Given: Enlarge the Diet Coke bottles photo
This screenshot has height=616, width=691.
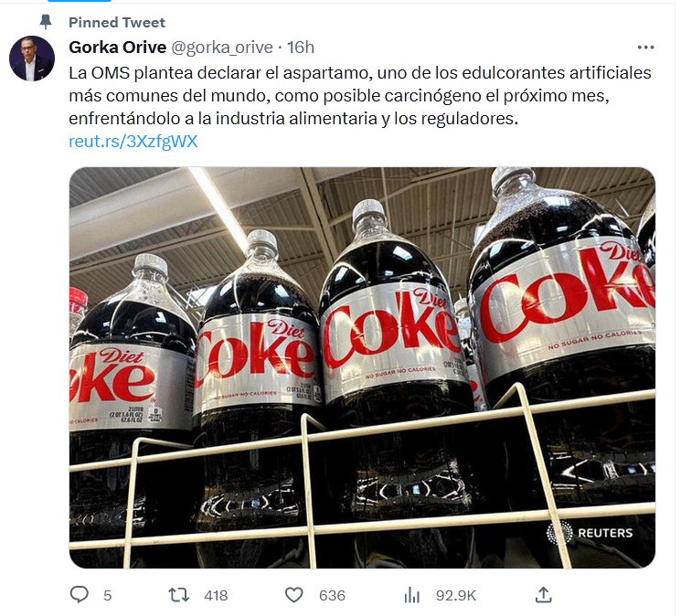Looking at the screenshot, I should point(362,367).
